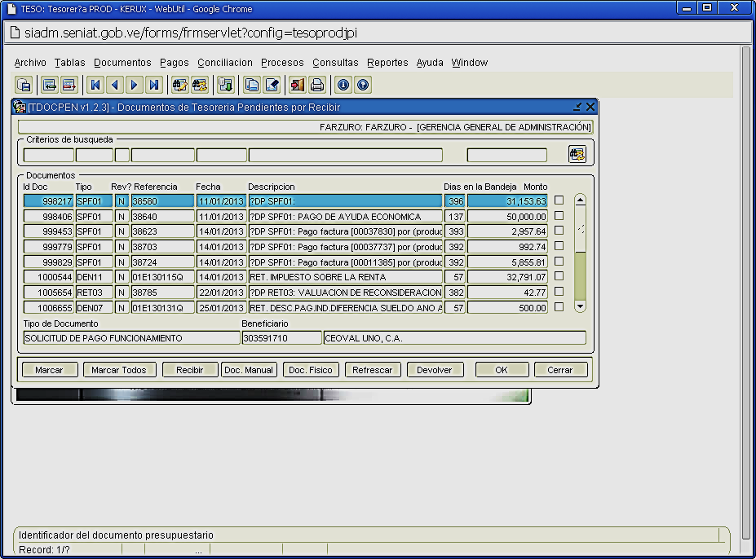Click the print toolbar icon
The image size is (756, 559).
(x=316, y=86)
